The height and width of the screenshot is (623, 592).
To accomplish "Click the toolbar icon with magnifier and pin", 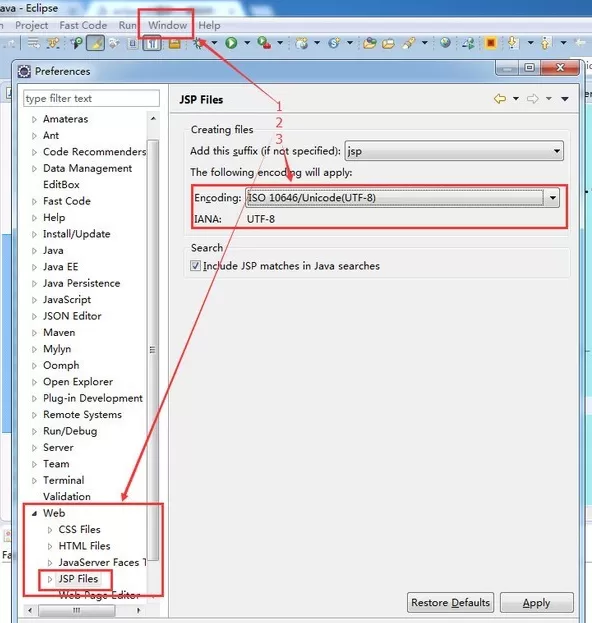I will pos(76,43).
